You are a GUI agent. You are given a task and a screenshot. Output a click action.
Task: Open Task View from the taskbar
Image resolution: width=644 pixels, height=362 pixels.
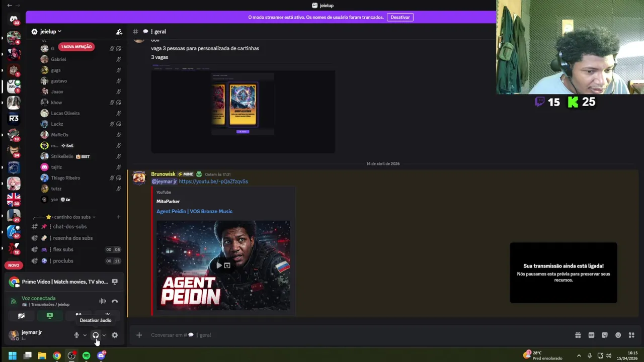pyautogui.click(x=28, y=355)
